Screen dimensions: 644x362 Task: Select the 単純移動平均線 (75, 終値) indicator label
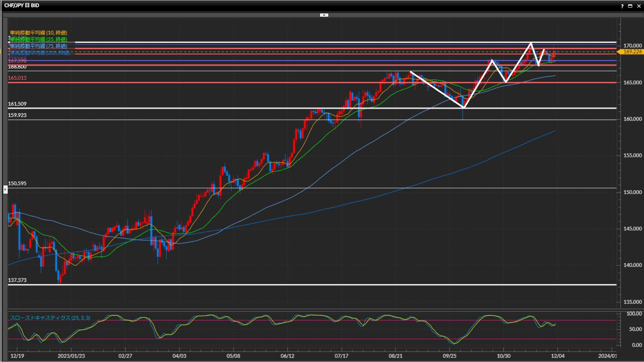tap(39, 46)
